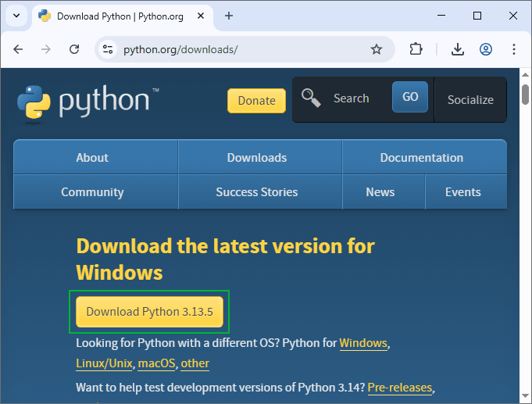Click Download Python 3.13.5 button
The width and height of the screenshot is (532, 404).
pyautogui.click(x=149, y=312)
